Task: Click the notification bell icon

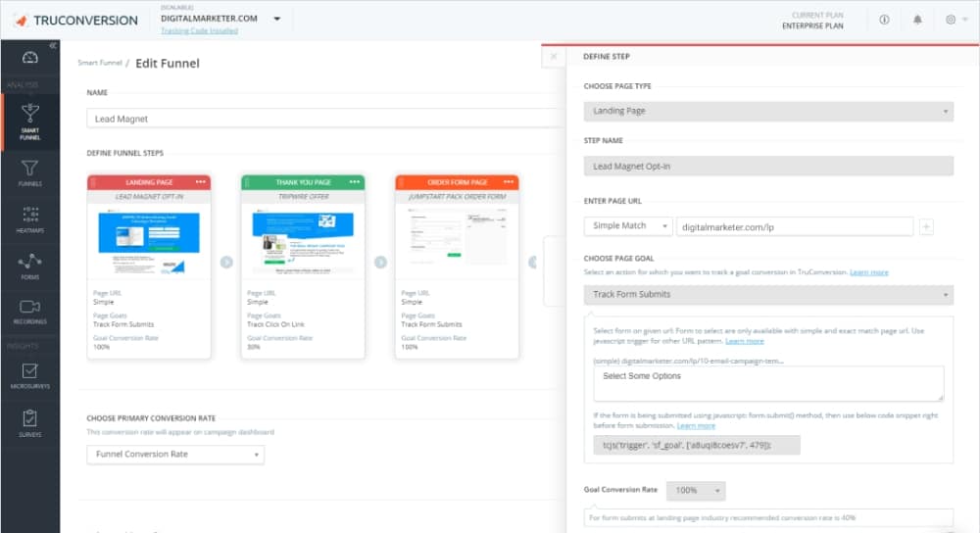Action: click(917, 20)
